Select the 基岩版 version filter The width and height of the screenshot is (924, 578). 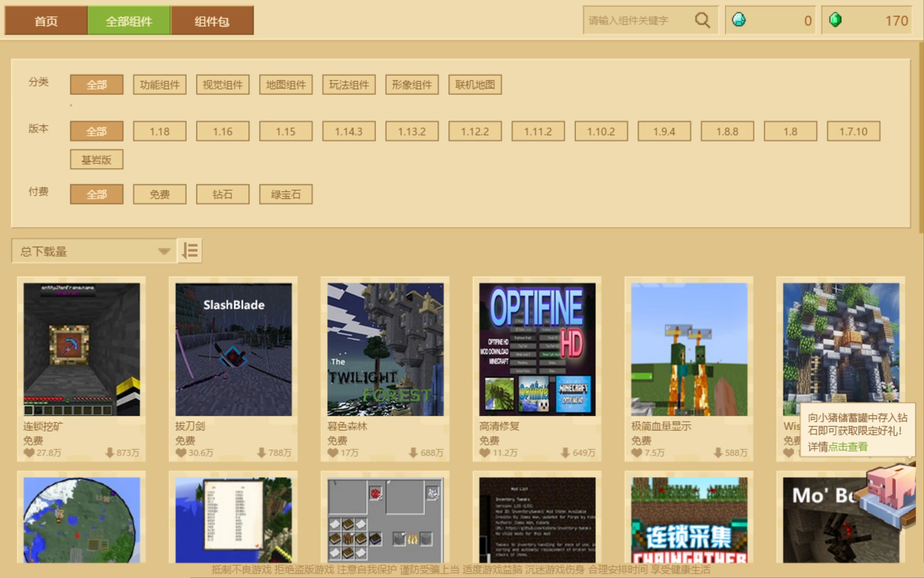coord(97,160)
